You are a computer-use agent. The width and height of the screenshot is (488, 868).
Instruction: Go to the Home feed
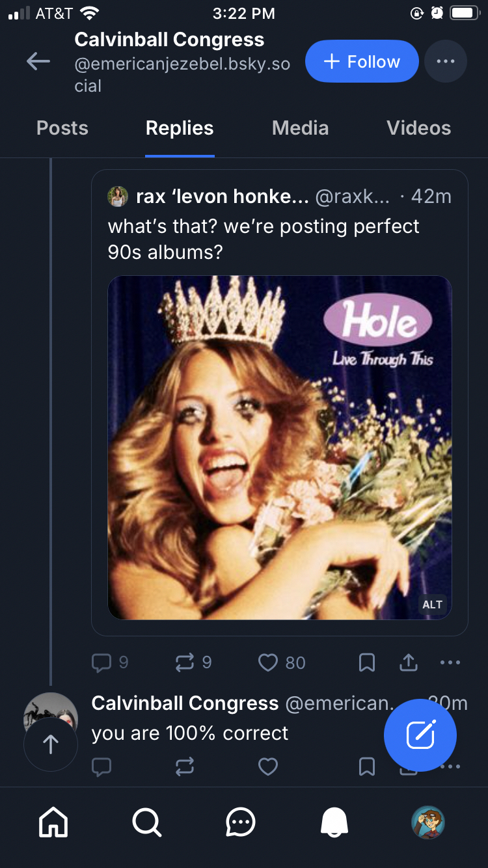pyautogui.click(x=53, y=823)
